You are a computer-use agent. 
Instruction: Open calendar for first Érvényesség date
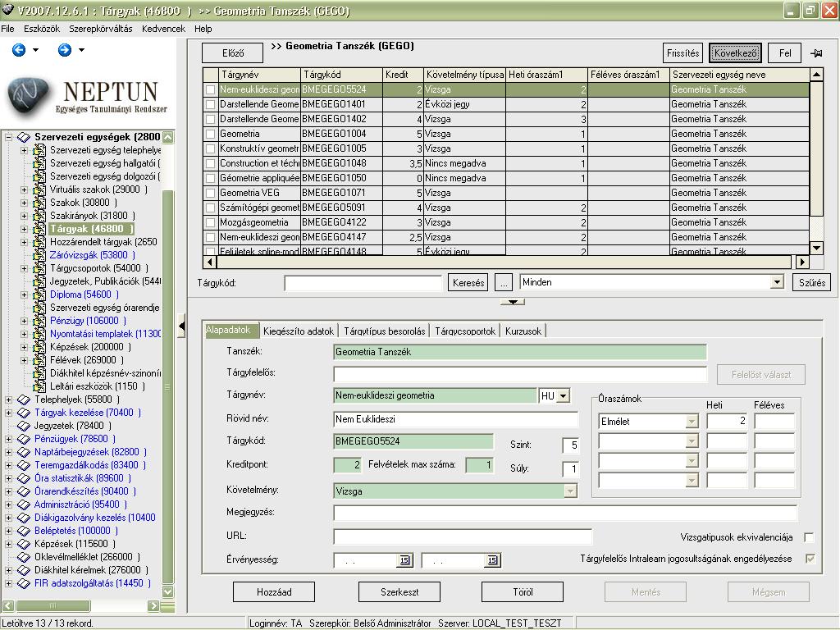[404, 559]
